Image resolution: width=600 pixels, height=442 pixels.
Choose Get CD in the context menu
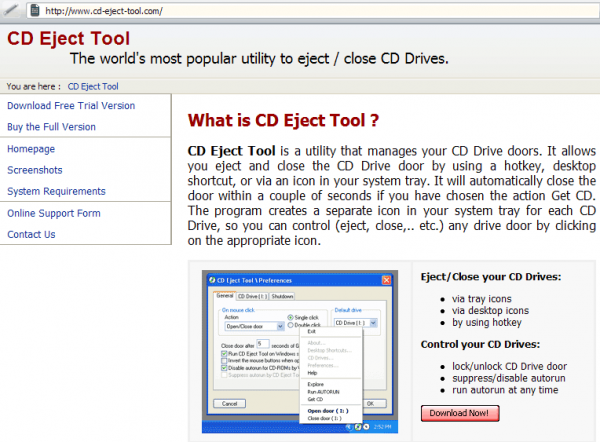point(315,399)
